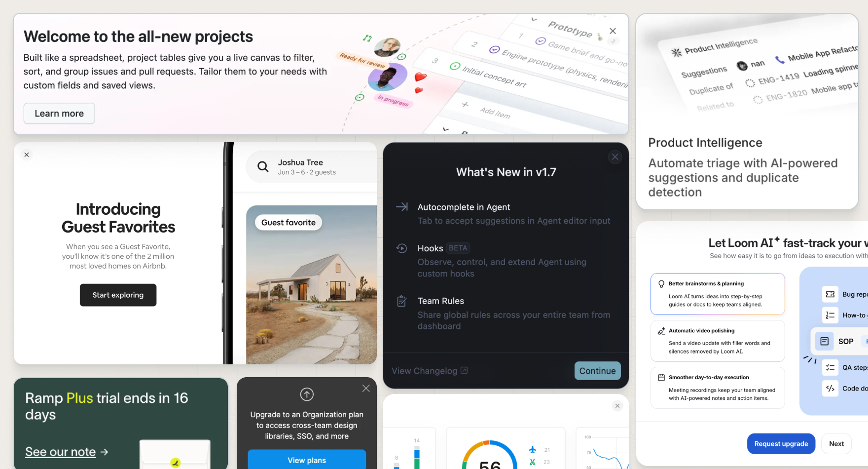The image size is (868, 469).
Task: Click the Start exploring button
Action: pyautogui.click(x=118, y=295)
